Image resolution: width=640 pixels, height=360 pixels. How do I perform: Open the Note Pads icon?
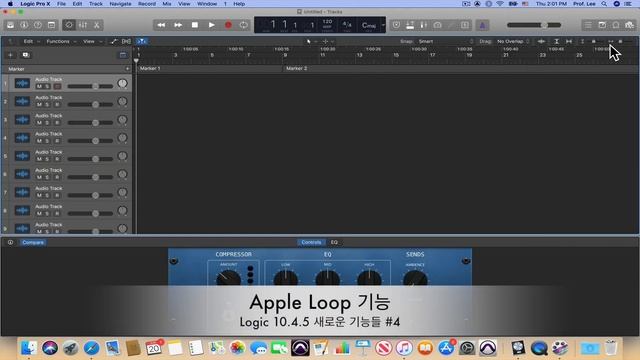(602, 25)
